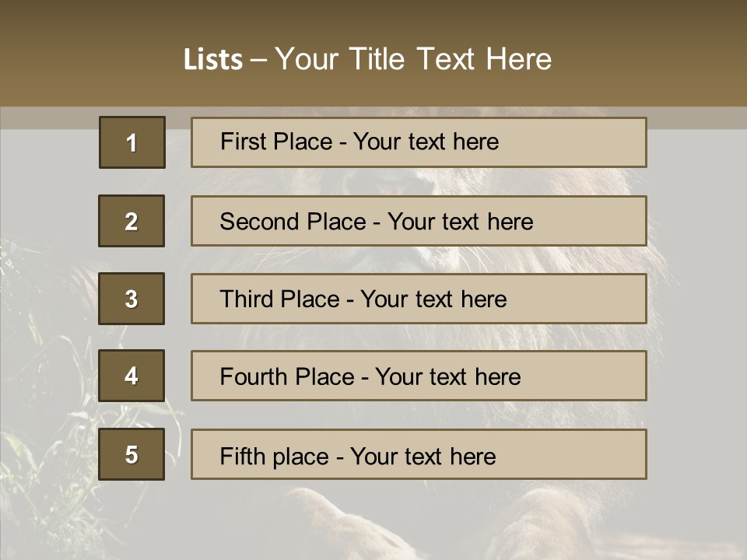The image size is (747, 560).
Task: Select the number 4 box
Action: 132,376
